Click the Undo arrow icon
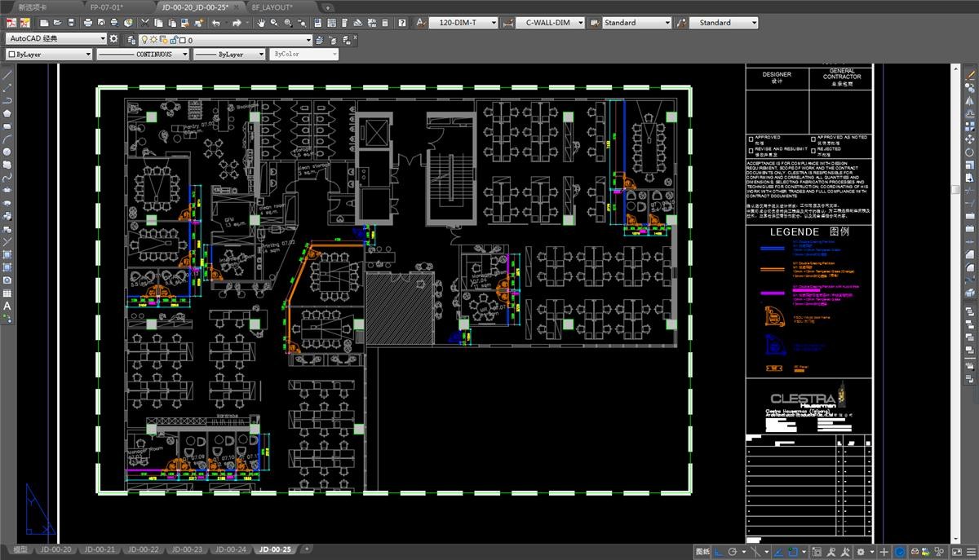Viewport: 979px width, 560px height. [216, 23]
